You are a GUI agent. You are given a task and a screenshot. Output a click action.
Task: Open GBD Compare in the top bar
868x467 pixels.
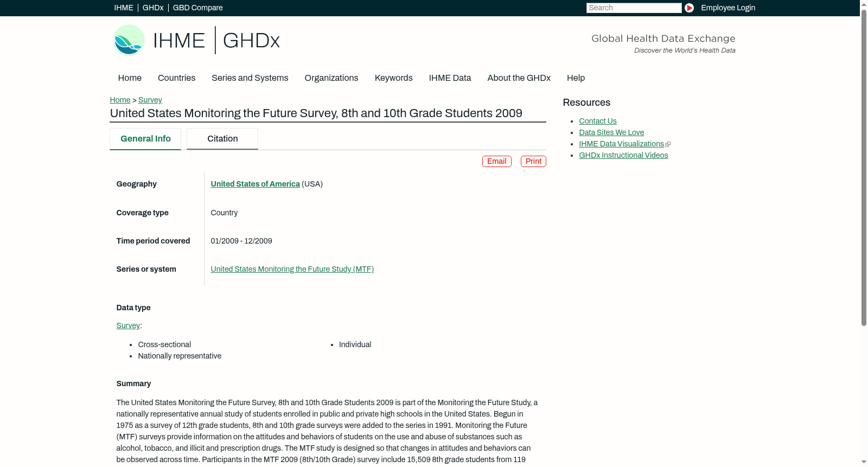pyautogui.click(x=197, y=8)
